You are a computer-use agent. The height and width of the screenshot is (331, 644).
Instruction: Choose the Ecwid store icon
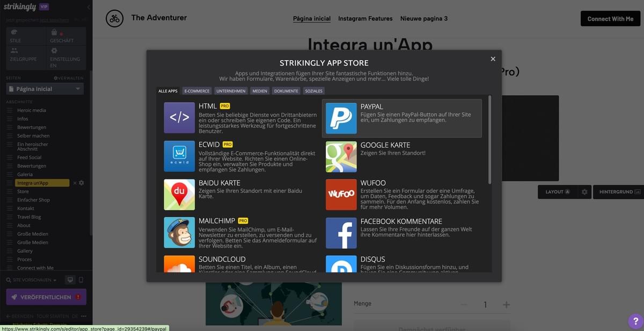pyautogui.click(x=179, y=156)
